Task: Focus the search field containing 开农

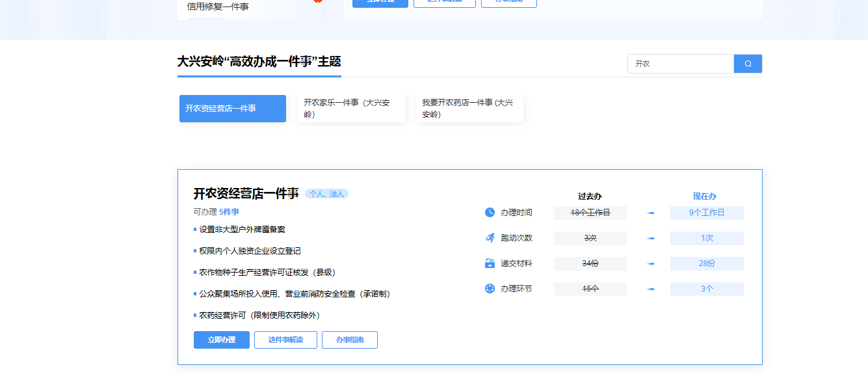Action: pos(680,64)
